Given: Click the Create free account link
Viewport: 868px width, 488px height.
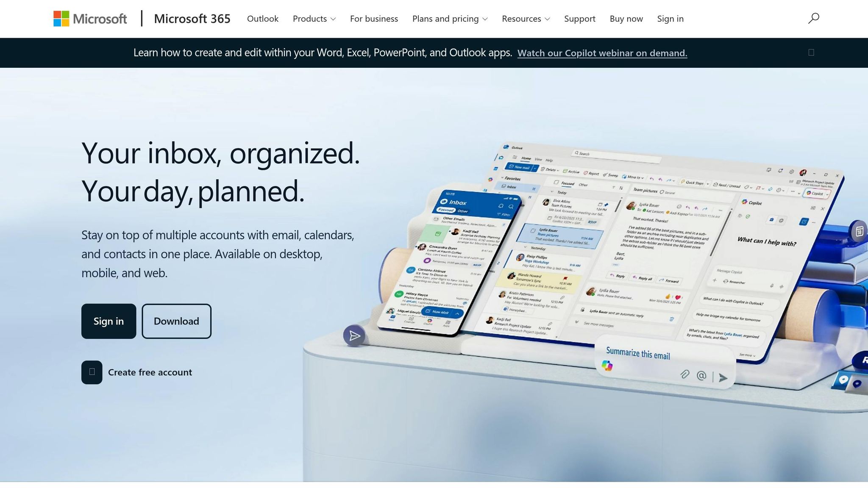Looking at the screenshot, I should [150, 372].
